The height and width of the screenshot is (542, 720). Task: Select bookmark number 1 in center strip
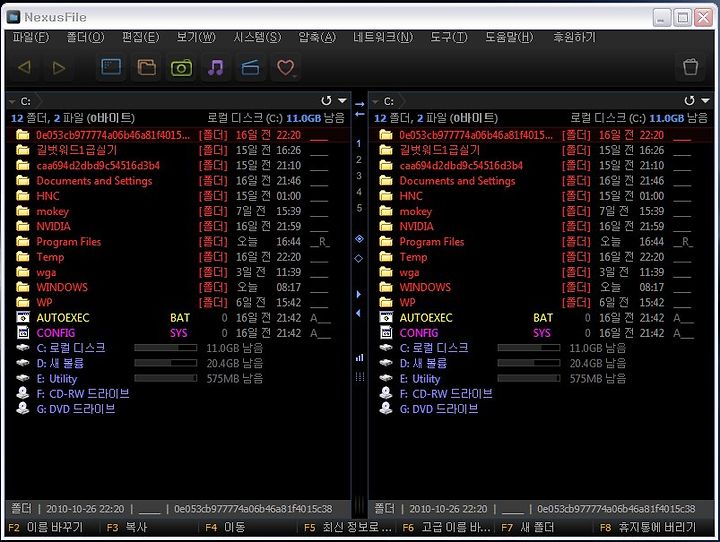point(359,143)
